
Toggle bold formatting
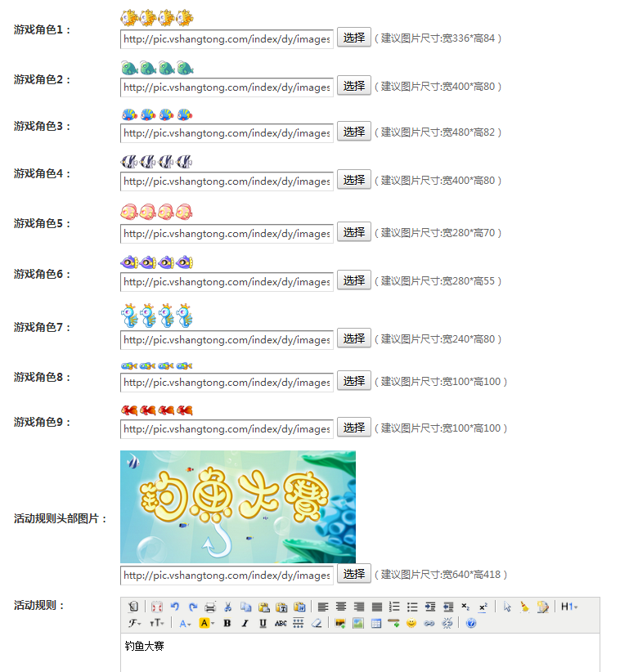tap(227, 623)
